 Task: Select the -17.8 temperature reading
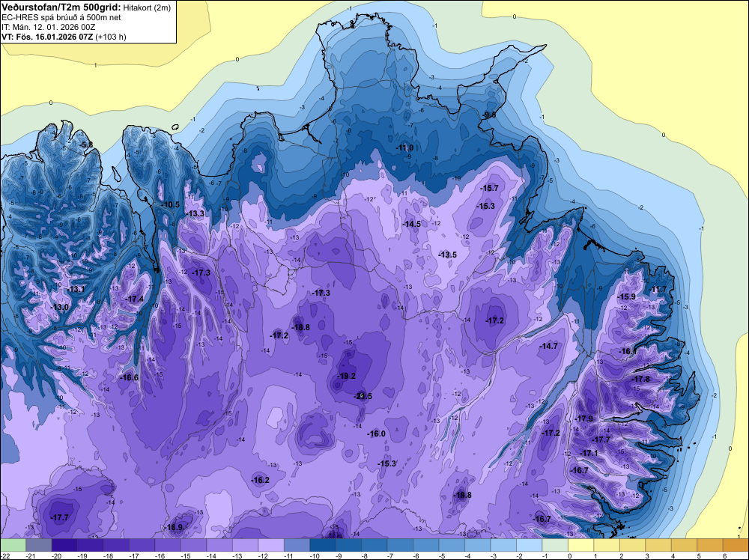641,379
